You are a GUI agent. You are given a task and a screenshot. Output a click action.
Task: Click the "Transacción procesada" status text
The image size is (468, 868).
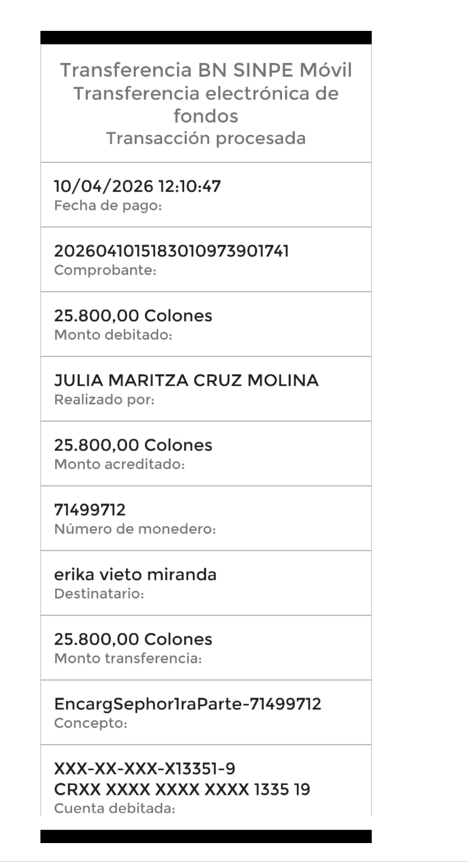[x=205, y=138]
